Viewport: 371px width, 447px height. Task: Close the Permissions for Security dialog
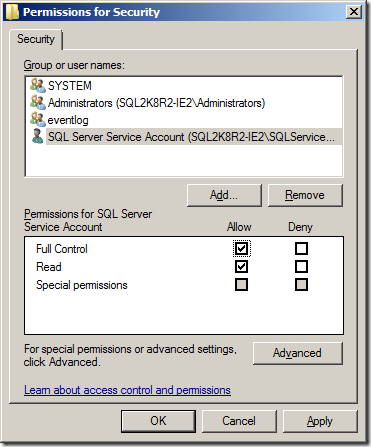354,12
